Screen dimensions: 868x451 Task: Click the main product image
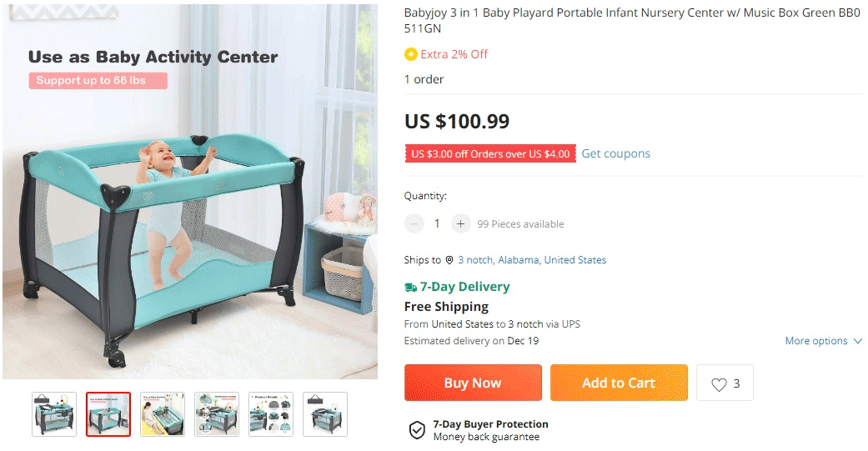pos(190,192)
